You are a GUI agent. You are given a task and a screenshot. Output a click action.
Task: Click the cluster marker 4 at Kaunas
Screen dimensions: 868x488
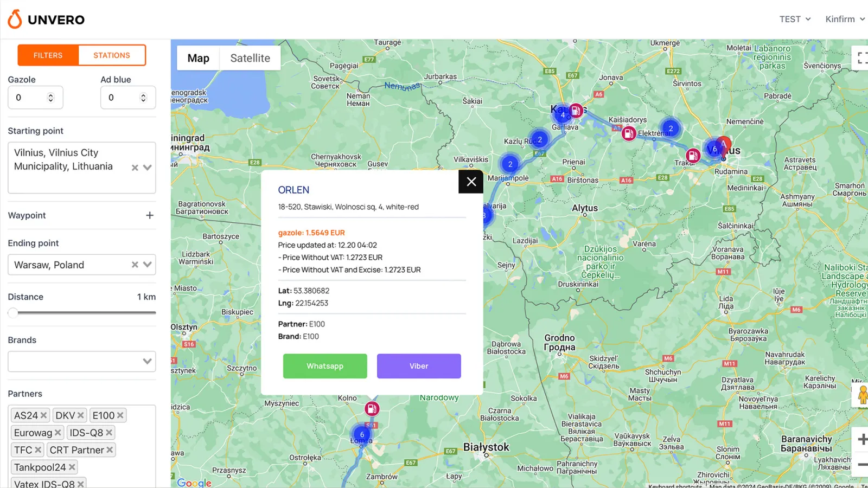coord(563,114)
